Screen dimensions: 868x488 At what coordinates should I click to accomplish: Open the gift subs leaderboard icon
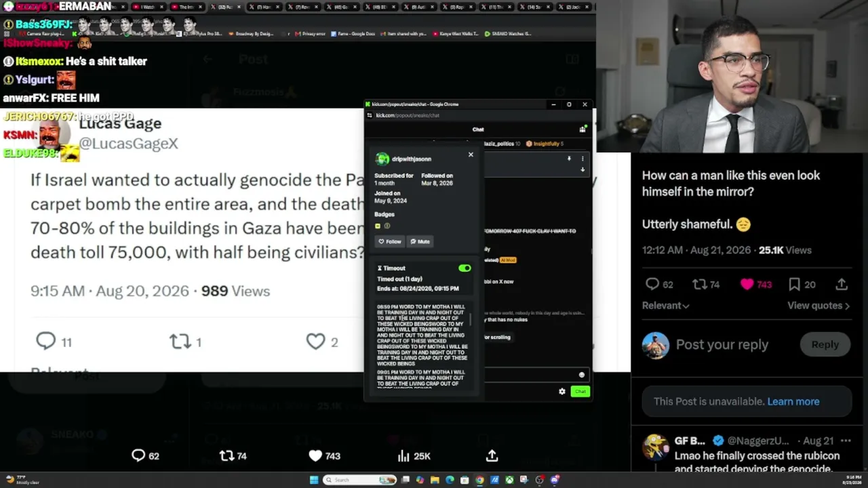583,129
